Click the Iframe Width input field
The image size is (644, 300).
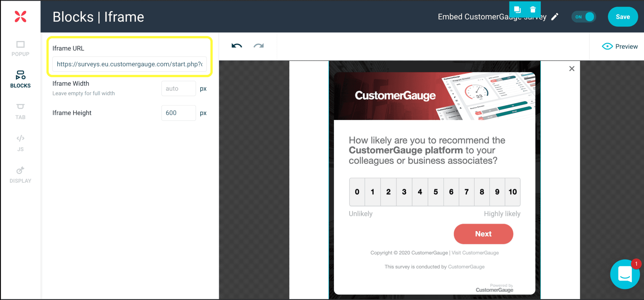click(x=179, y=89)
